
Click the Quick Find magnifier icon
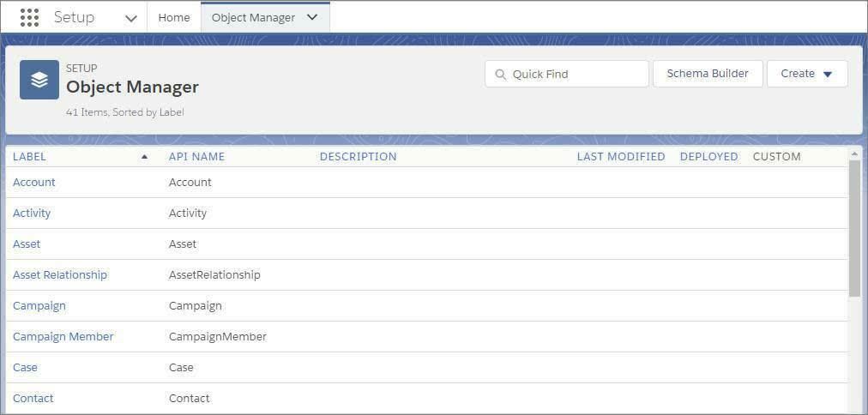[x=500, y=74]
